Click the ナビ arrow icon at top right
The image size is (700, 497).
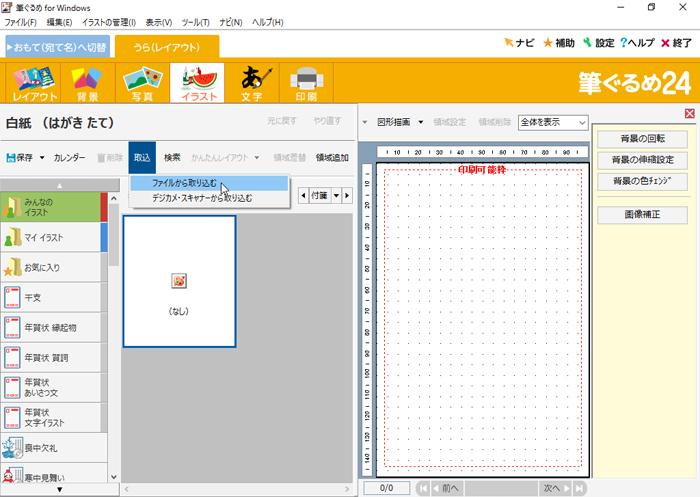click(x=519, y=43)
